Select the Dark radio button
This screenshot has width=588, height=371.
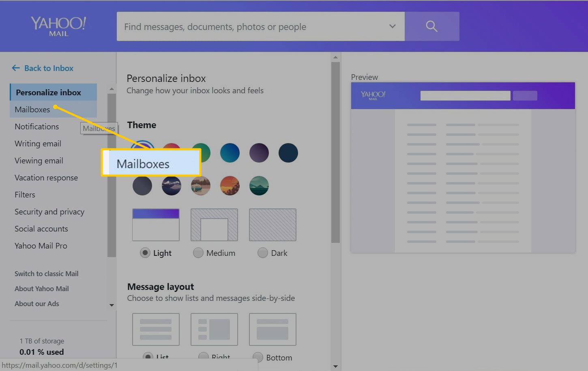(263, 253)
